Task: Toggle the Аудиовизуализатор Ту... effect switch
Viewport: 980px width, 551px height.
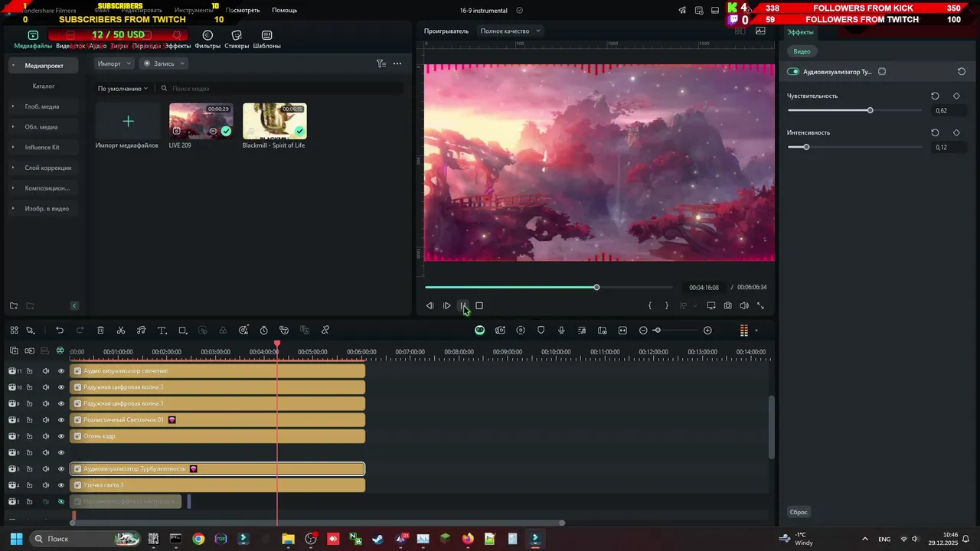Action: coord(793,72)
